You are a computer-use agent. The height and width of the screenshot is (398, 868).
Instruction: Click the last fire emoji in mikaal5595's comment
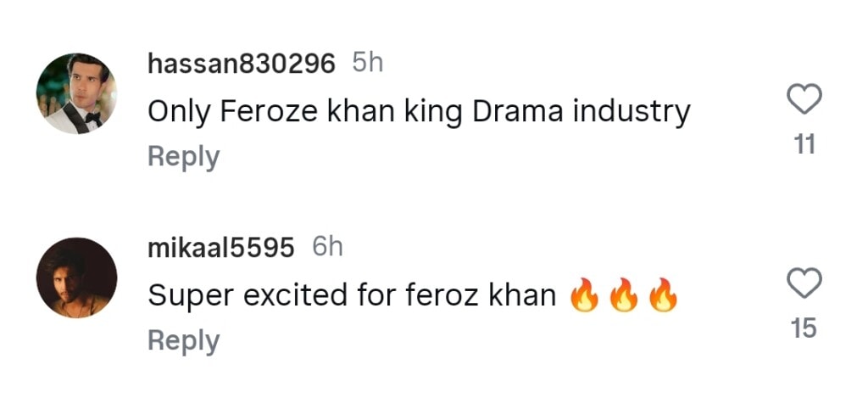[x=664, y=296]
